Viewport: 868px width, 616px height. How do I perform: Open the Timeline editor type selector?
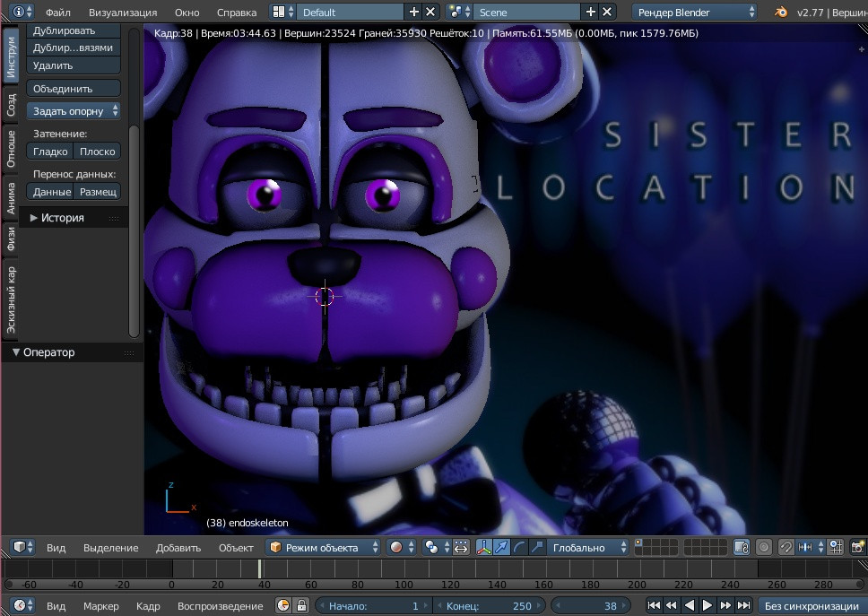click(22, 605)
